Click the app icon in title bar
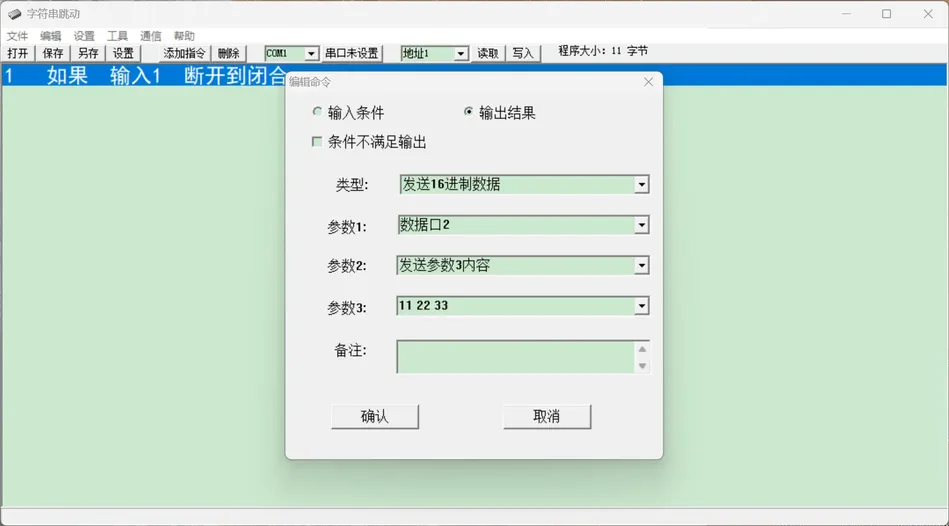Image resolution: width=949 pixels, height=526 pixels. tap(15, 13)
